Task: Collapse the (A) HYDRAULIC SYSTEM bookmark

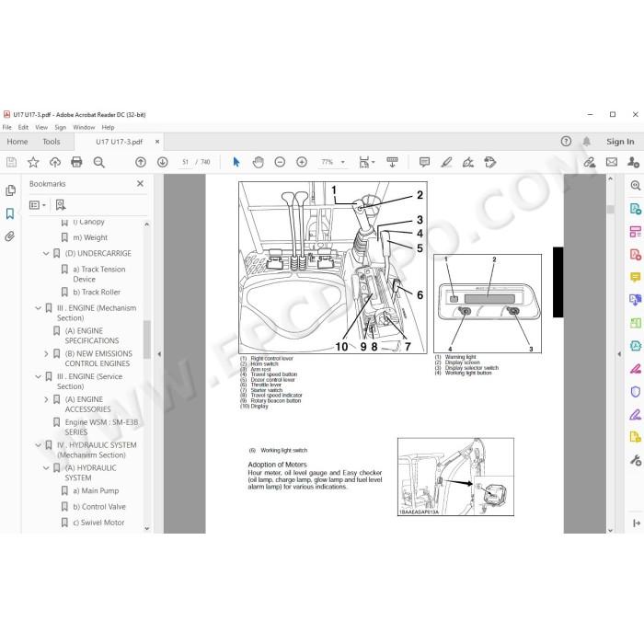Action: (46, 467)
